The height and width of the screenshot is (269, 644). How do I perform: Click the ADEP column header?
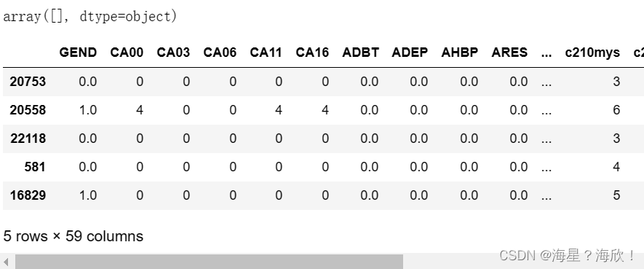[410, 52]
